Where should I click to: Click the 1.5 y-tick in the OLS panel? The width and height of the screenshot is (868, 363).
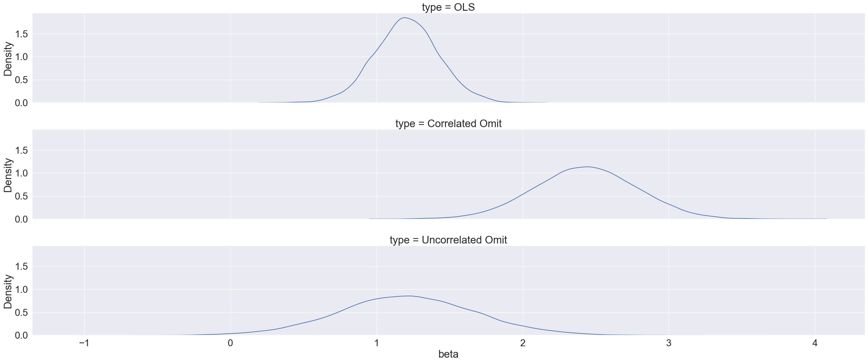click(21, 34)
